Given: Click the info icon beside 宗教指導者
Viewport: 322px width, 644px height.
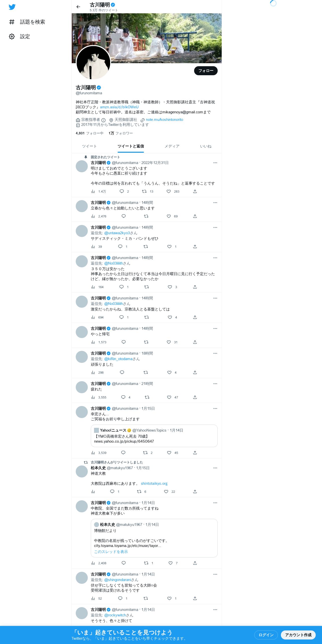Looking at the screenshot, I should pyautogui.click(x=103, y=120).
